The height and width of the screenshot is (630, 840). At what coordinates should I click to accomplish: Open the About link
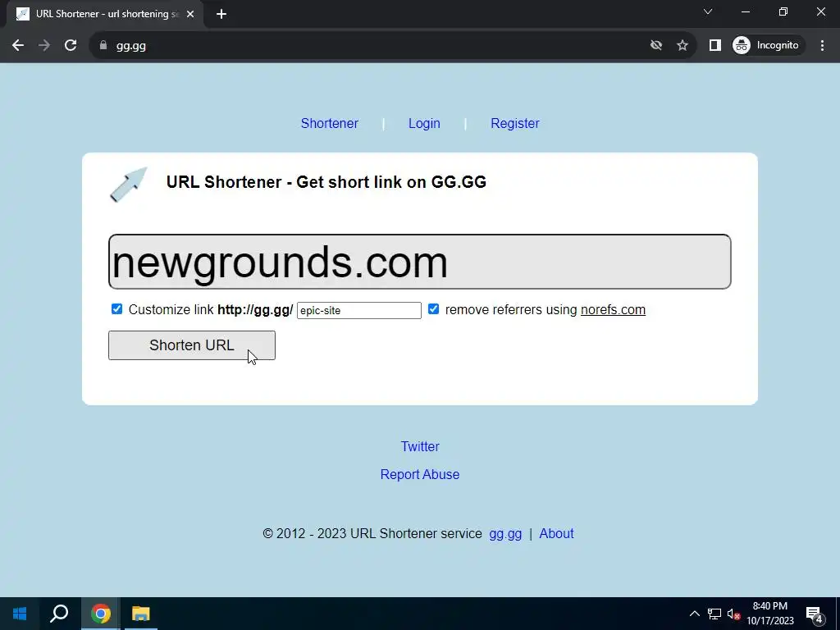[x=556, y=533]
